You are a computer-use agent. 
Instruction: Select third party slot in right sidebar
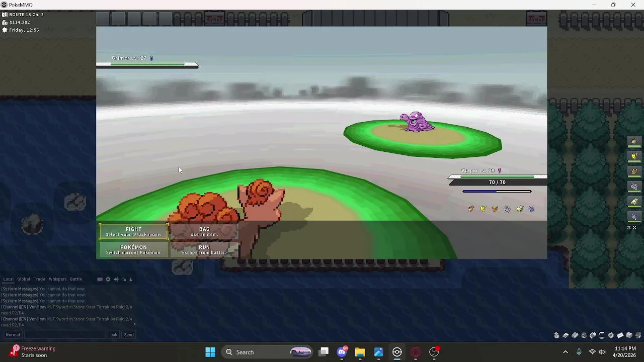(x=634, y=171)
